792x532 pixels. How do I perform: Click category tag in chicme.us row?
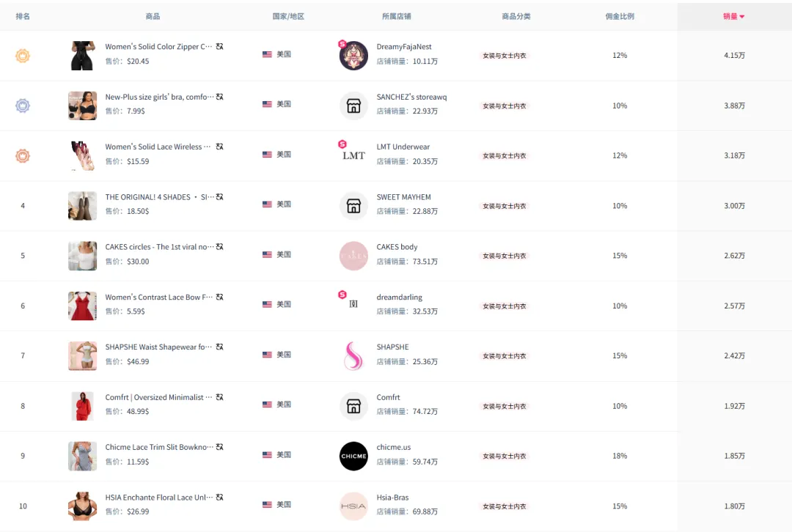tap(504, 456)
